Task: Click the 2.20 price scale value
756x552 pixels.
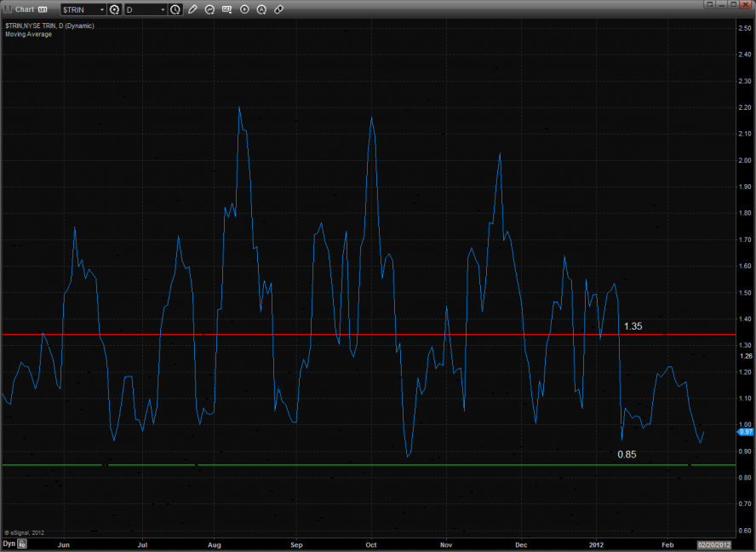Action: click(x=745, y=107)
